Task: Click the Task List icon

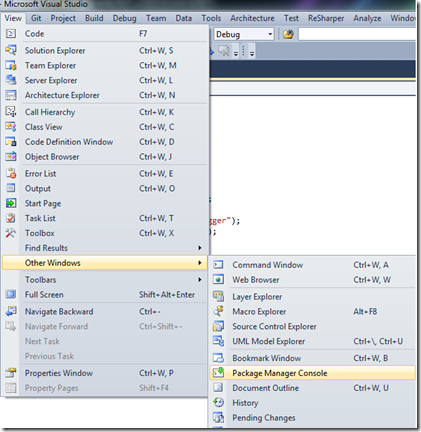Action: click(11, 218)
